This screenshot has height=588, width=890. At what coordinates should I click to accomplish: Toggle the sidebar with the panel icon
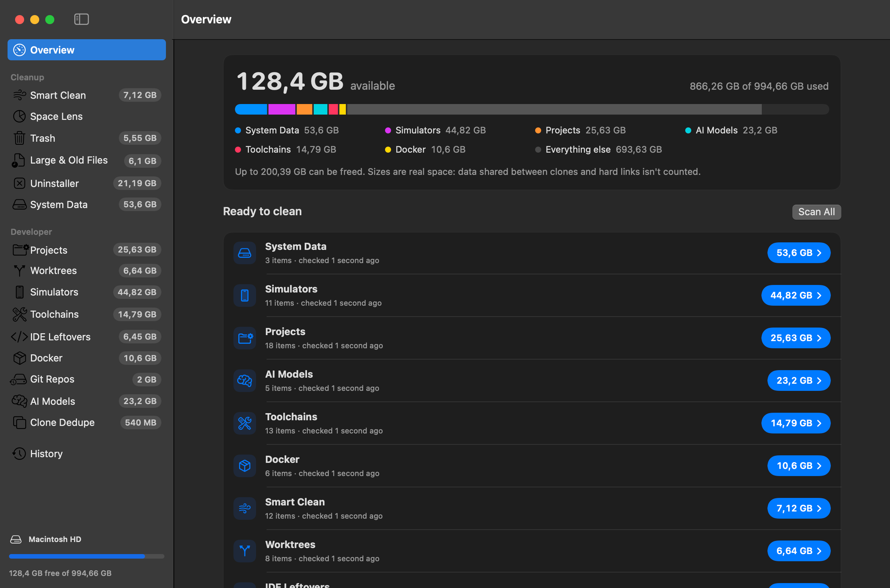(81, 19)
